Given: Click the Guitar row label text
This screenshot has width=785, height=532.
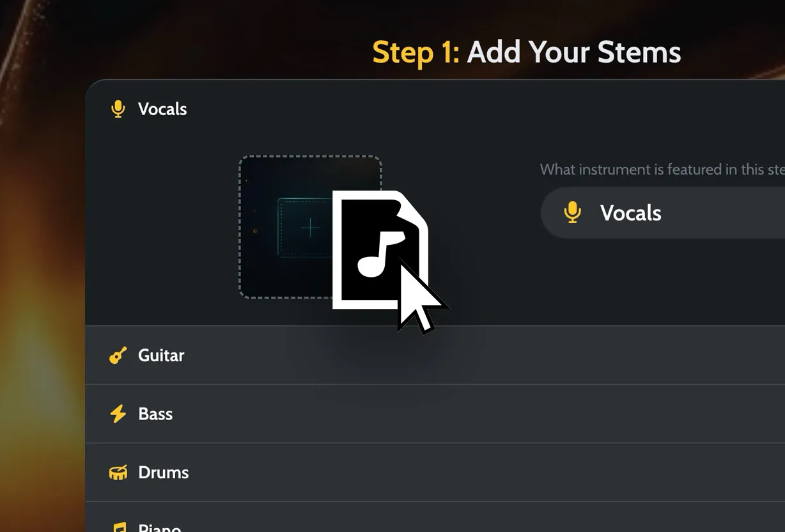Looking at the screenshot, I should pyautogui.click(x=160, y=356).
